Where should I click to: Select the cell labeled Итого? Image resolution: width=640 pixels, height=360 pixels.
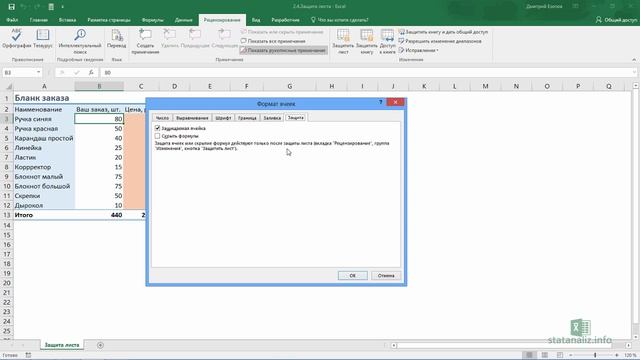click(x=44, y=215)
